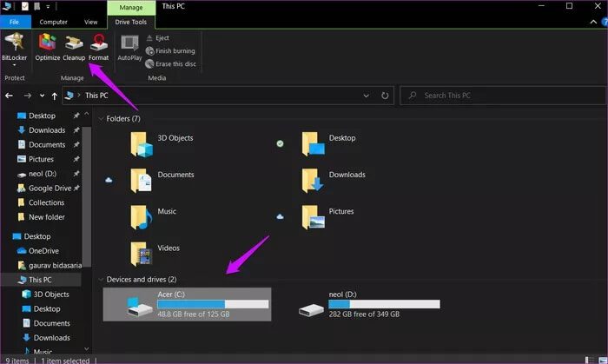Click the neol (D:) storage usage bar

384,304
